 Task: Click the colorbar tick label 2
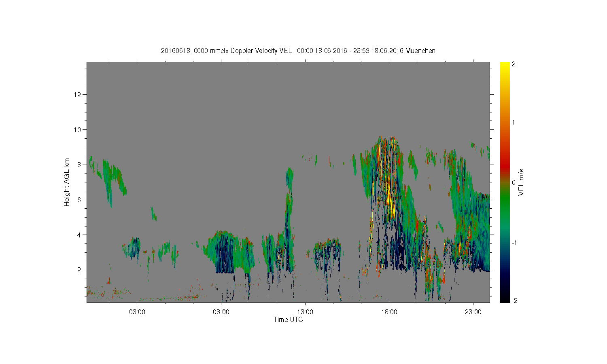pyautogui.click(x=514, y=64)
